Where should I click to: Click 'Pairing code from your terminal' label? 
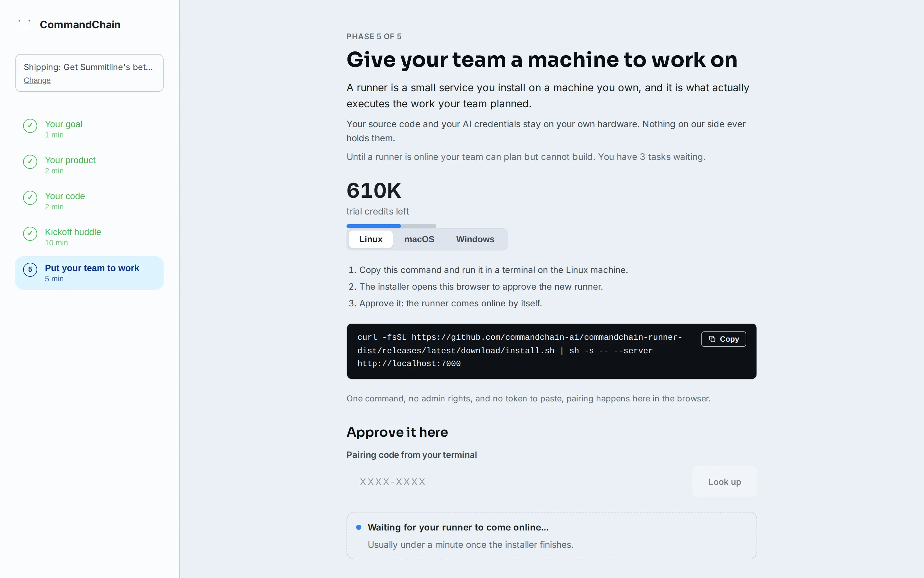point(412,455)
